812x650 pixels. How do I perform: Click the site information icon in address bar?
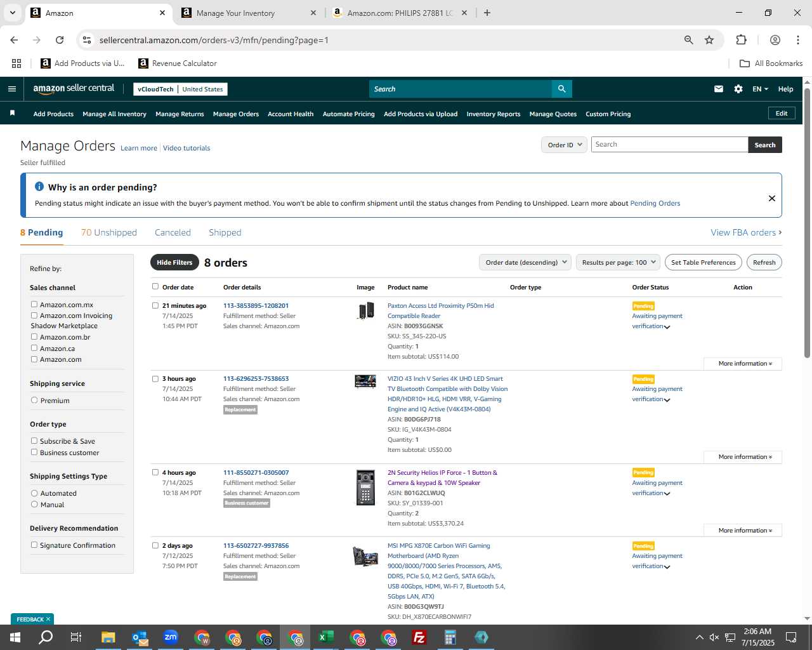click(x=87, y=40)
